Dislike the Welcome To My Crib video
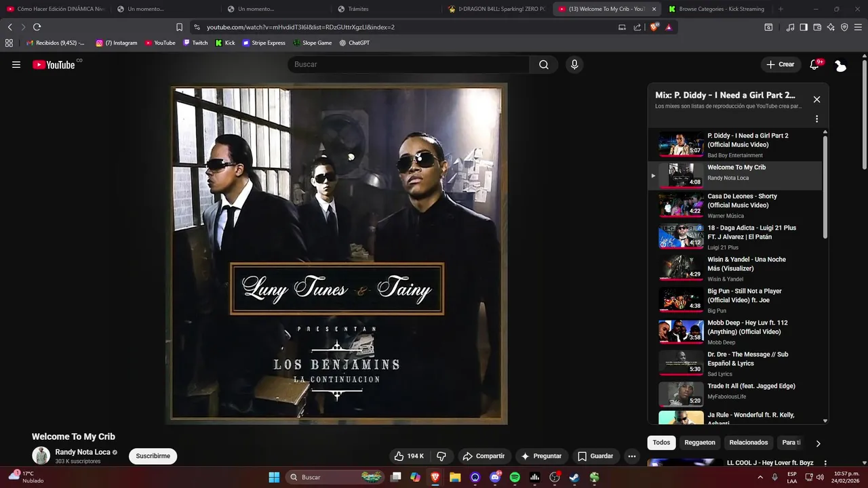This screenshot has width=868, height=488. coord(441,456)
